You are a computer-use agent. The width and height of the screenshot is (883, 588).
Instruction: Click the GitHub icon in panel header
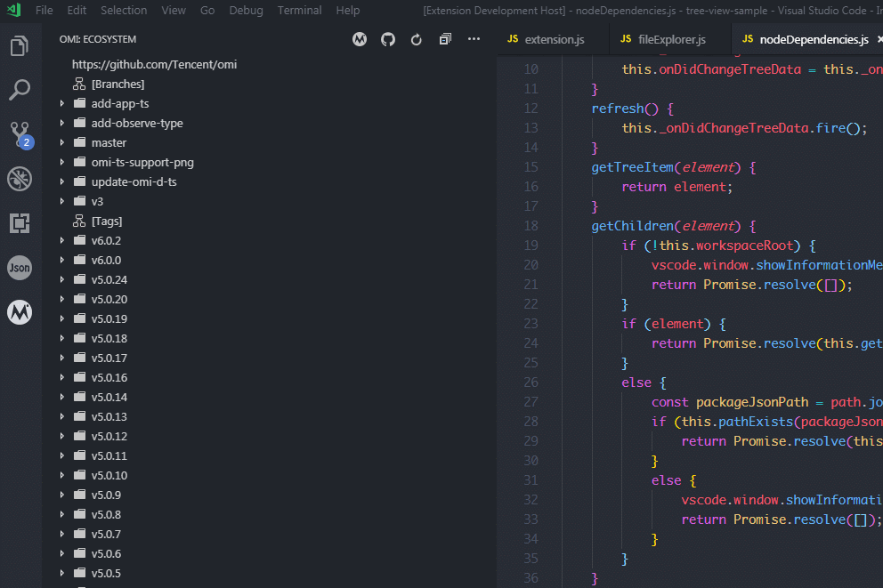[x=388, y=39]
